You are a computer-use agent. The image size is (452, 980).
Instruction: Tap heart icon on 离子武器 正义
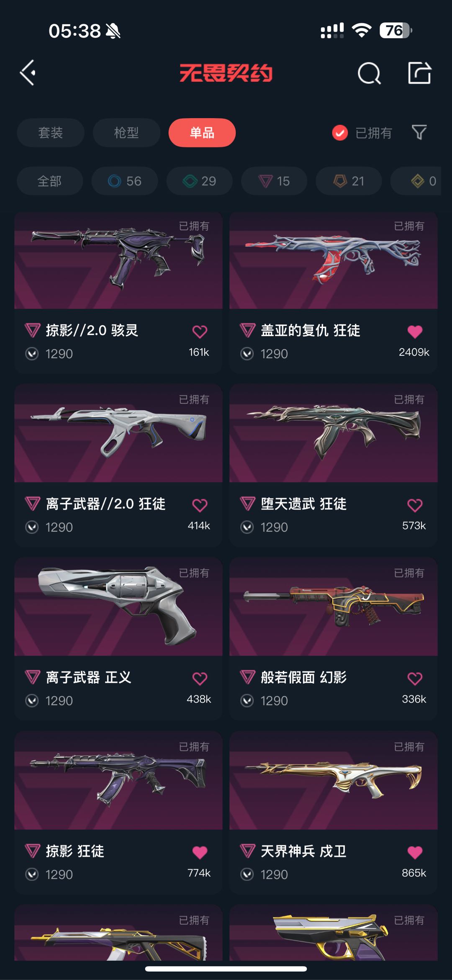[x=200, y=678]
